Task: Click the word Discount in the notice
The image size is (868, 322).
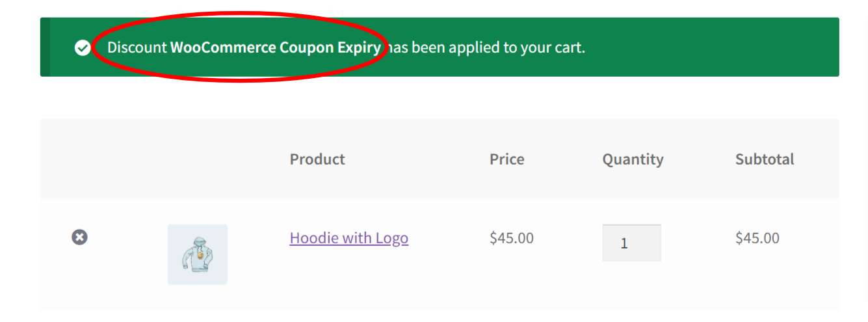Action: [137, 47]
